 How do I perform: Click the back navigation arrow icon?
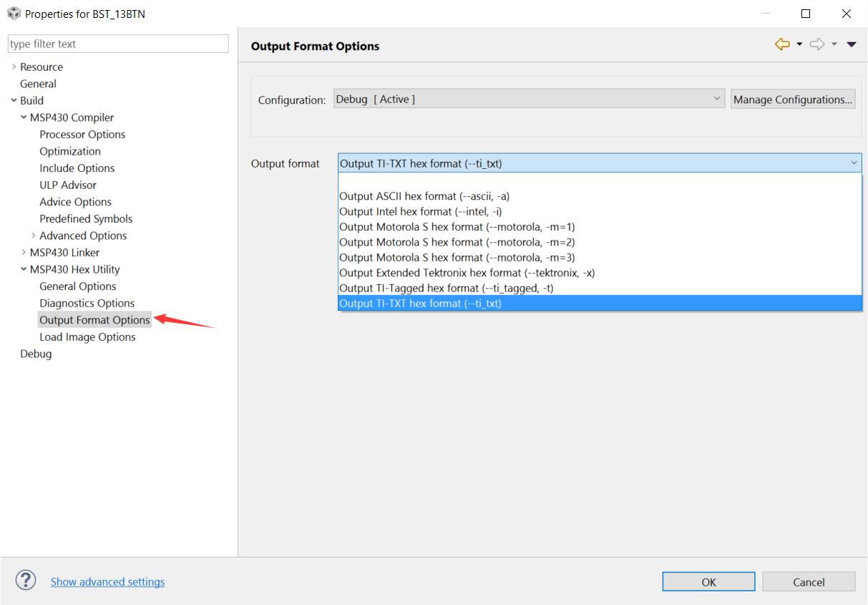pyautogui.click(x=782, y=44)
